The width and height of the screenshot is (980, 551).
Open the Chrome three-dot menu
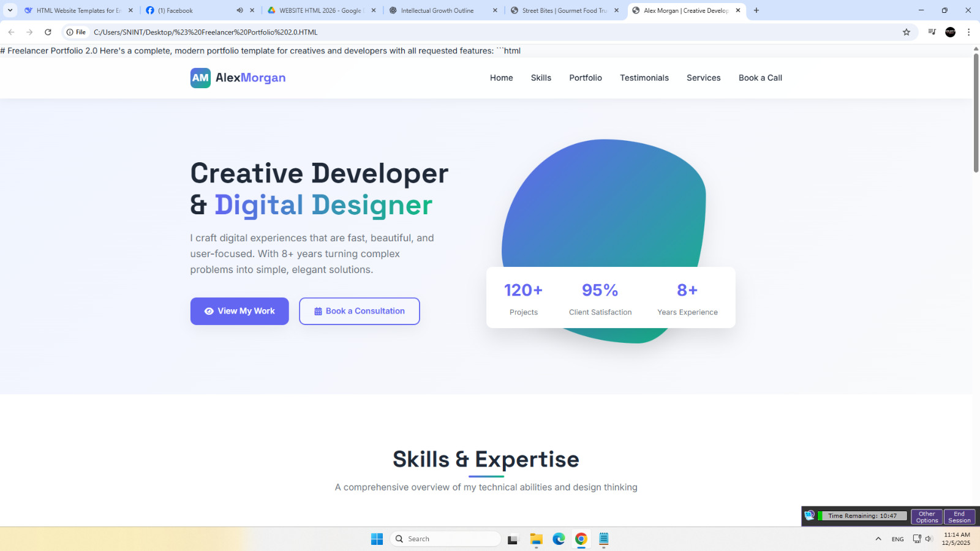(x=968, y=32)
